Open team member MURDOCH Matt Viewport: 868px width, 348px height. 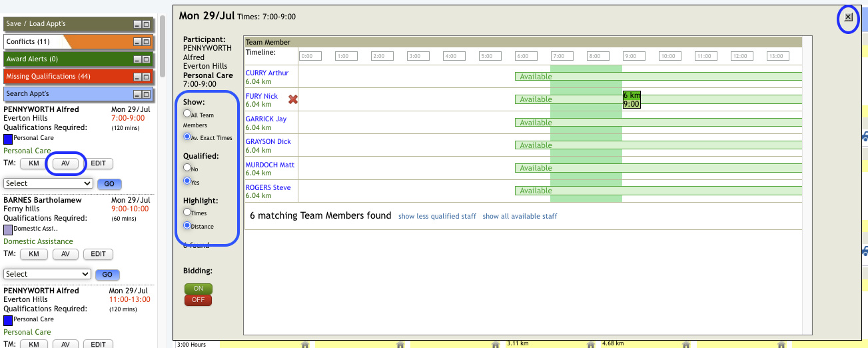pos(270,165)
